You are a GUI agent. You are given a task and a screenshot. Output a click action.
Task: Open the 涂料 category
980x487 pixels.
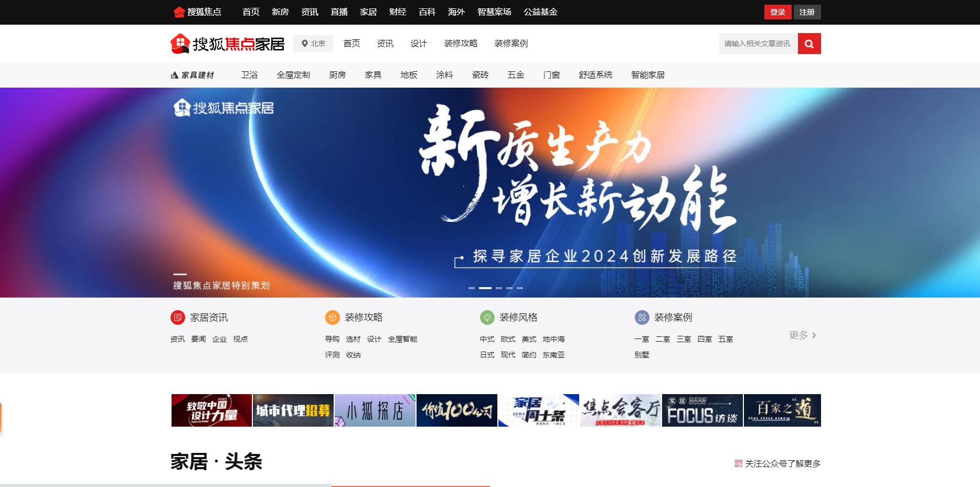click(444, 75)
